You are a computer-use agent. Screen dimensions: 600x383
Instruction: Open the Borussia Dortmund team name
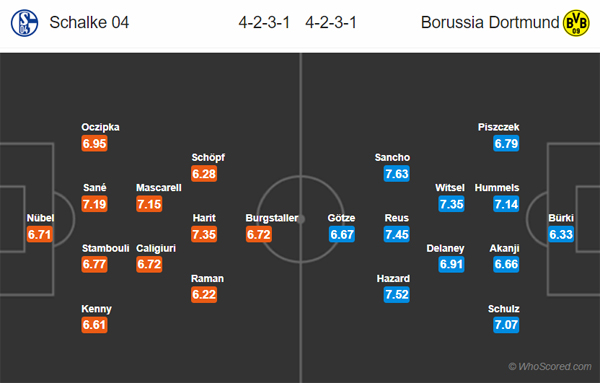click(490, 23)
